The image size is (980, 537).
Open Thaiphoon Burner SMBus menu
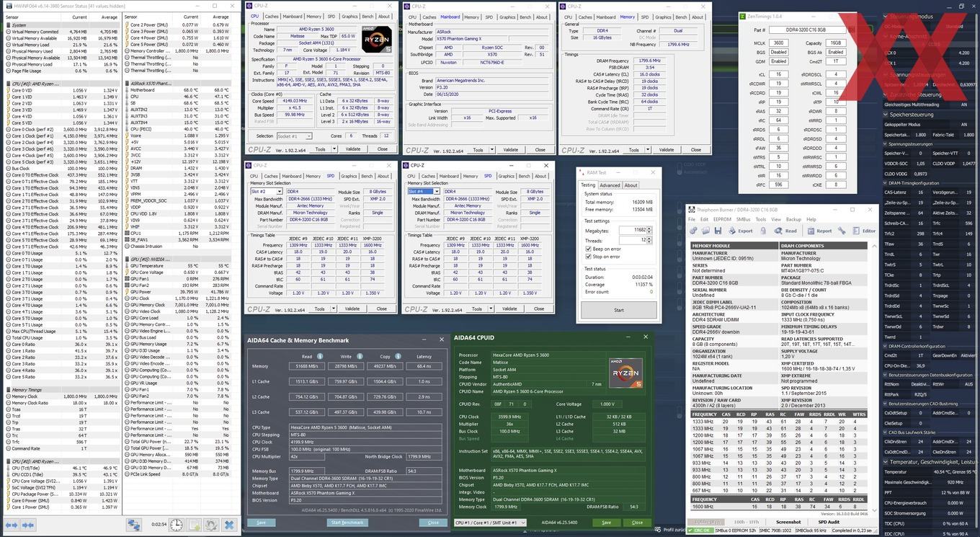743,219
